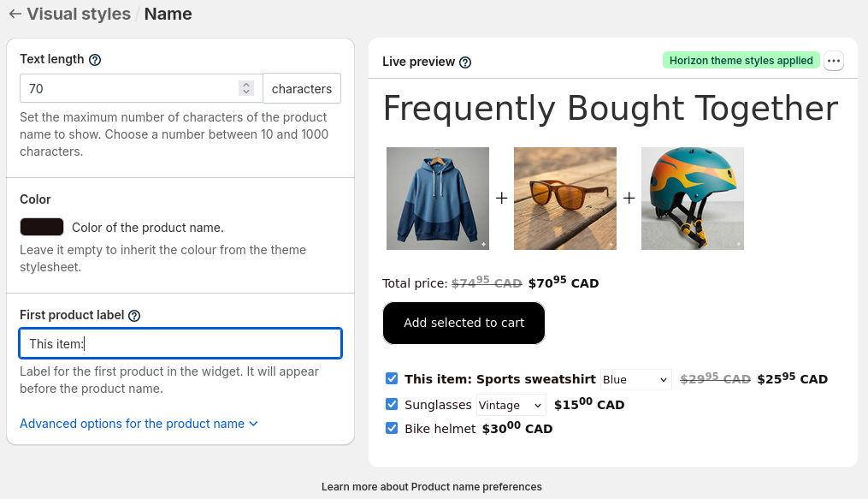
Task: Uncheck the Bike helmet checkbox
Action: click(392, 428)
